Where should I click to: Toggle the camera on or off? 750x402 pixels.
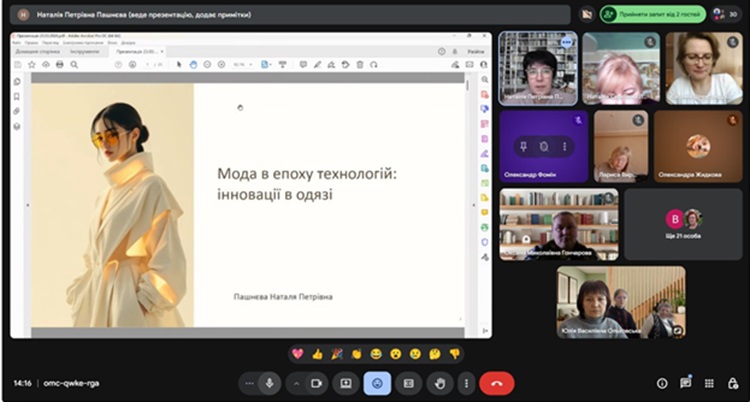pyautogui.click(x=316, y=383)
